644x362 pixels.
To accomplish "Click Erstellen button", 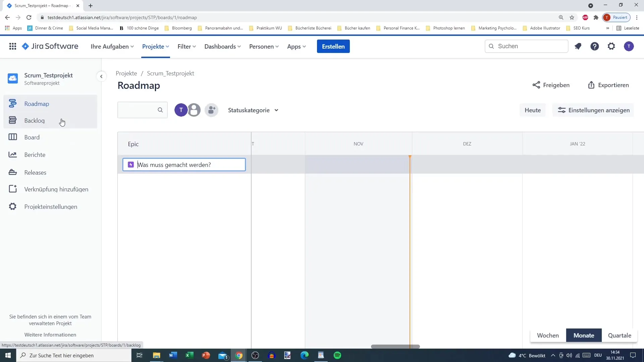I will click(333, 46).
